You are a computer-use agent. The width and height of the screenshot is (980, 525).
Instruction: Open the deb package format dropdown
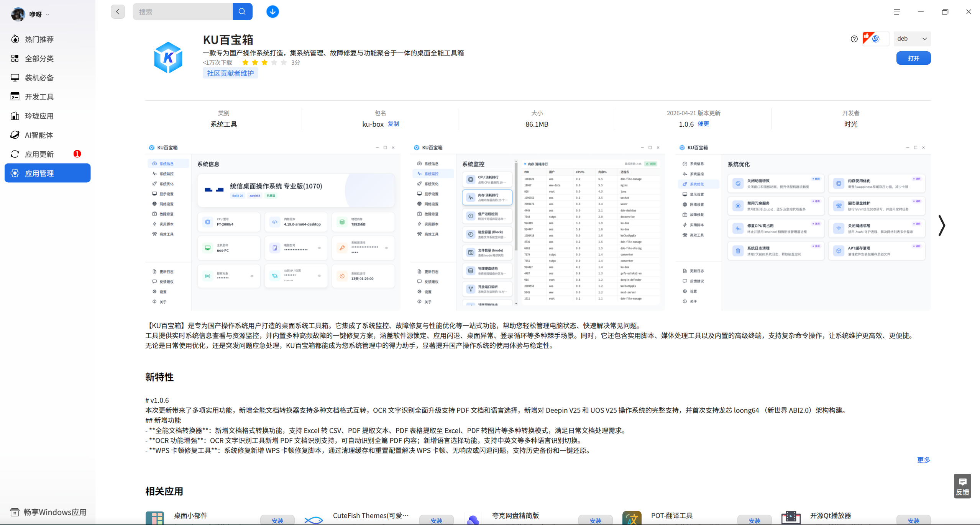[x=912, y=39]
